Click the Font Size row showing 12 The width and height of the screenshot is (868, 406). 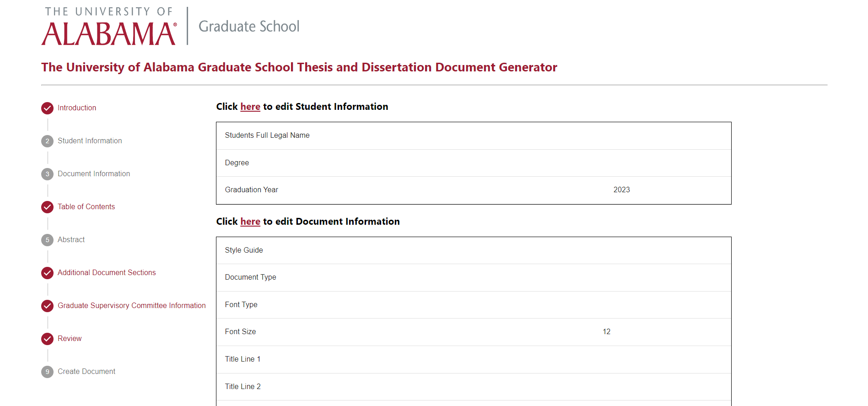(474, 332)
